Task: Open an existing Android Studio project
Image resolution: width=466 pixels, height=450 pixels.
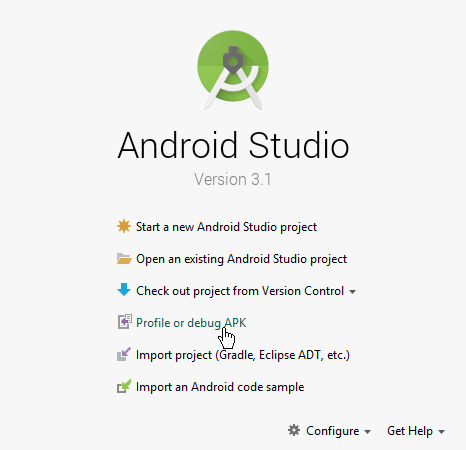Action: (242, 259)
